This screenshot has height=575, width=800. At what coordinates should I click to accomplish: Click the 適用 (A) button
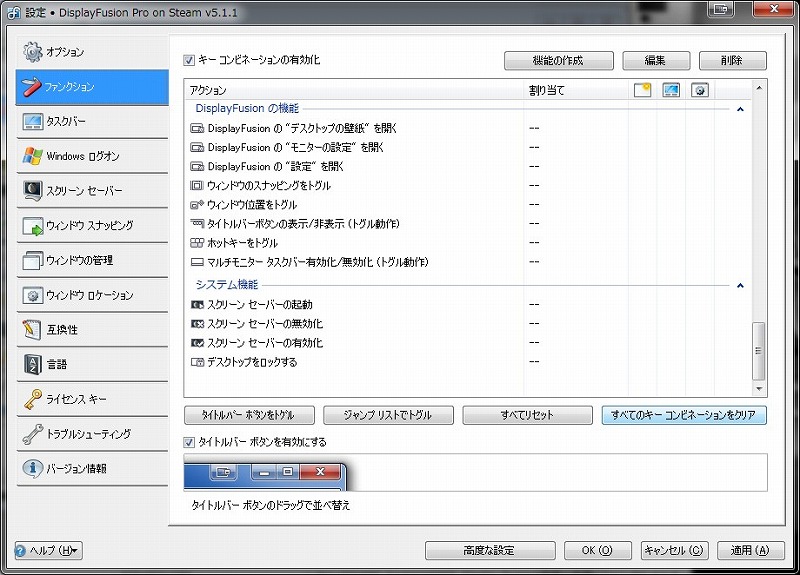tap(751, 551)
